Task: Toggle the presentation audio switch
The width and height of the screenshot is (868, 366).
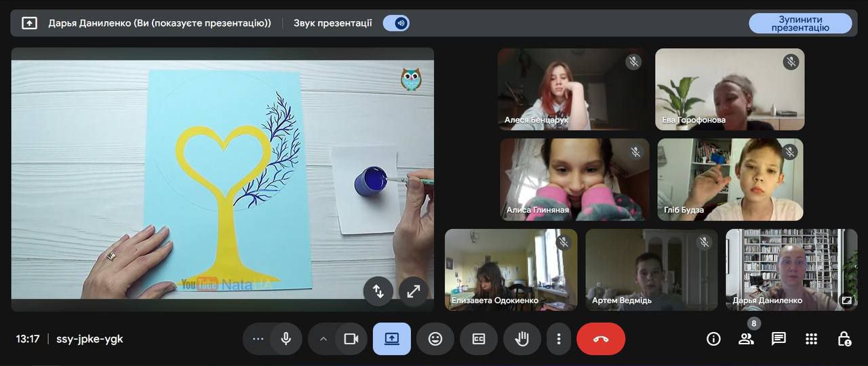Action: [396, 23]
